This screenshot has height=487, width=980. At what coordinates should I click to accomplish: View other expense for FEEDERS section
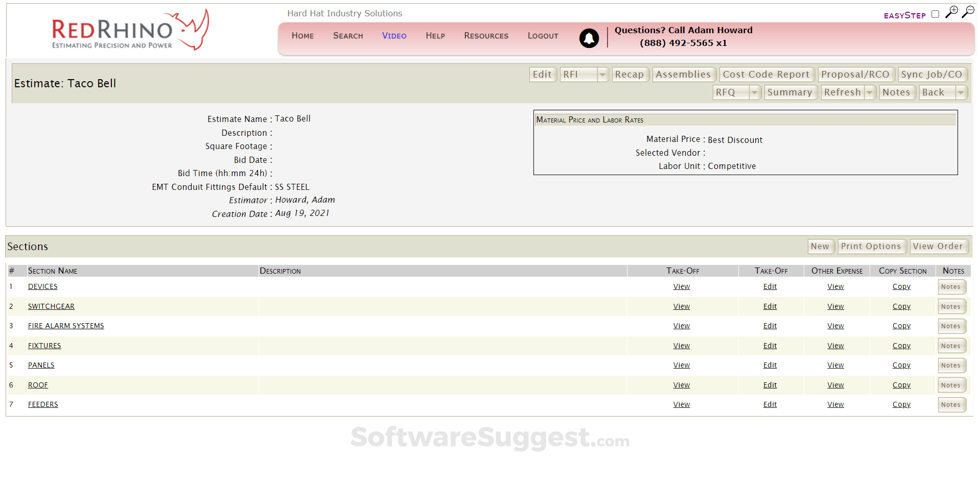pos(835,404)
